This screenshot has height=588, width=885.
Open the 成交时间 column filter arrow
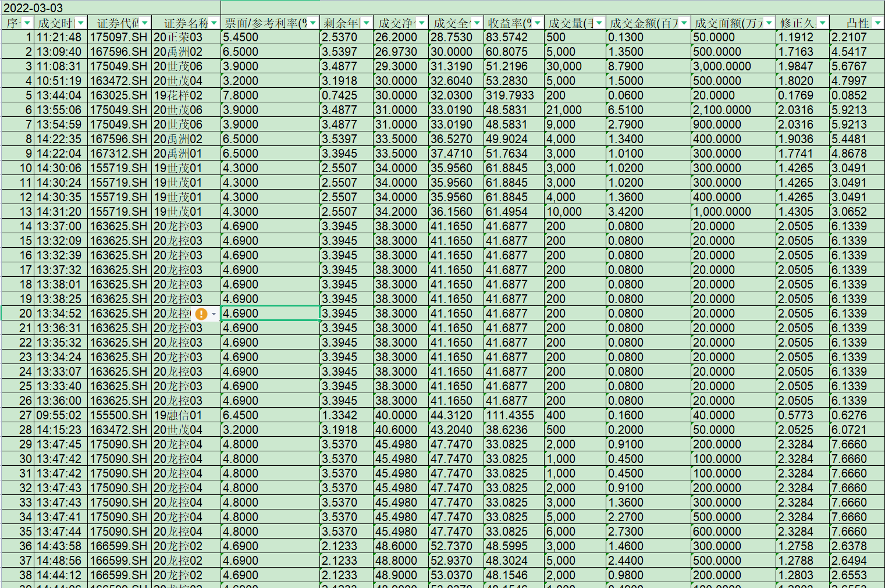81,23
